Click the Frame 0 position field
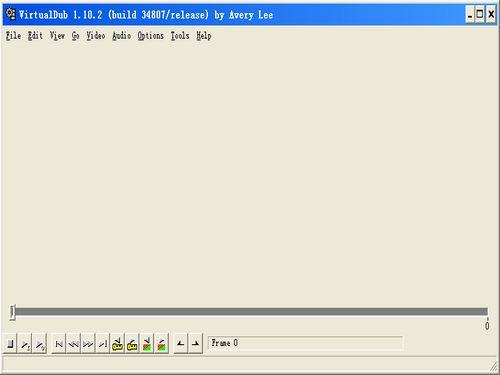The height and width of the screenshot is (375, 500). pos(305,343)
